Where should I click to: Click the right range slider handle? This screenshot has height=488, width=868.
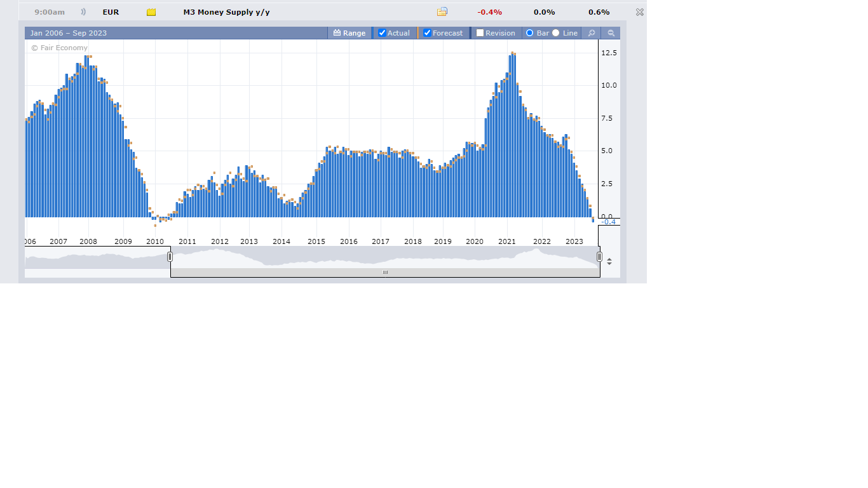599,257
